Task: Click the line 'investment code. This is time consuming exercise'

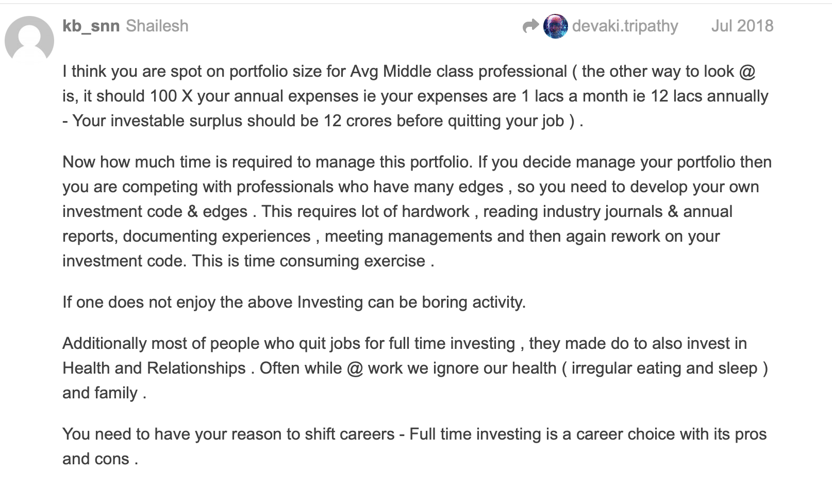Action: [x=248, y=261]
